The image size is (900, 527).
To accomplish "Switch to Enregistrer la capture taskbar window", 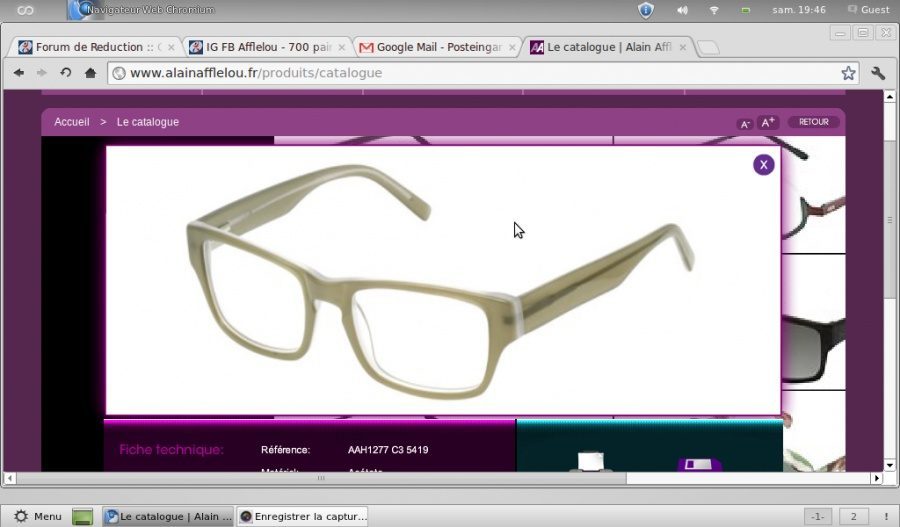I will tap(303, 516).
